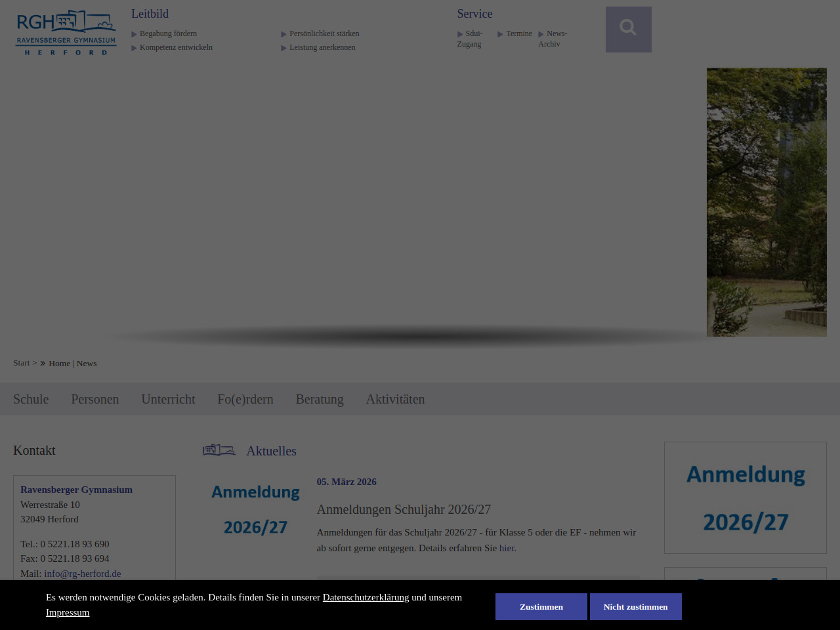
Task: Click the RGH Ravensberger Gymnasium logo
Action: click(66, 33)
